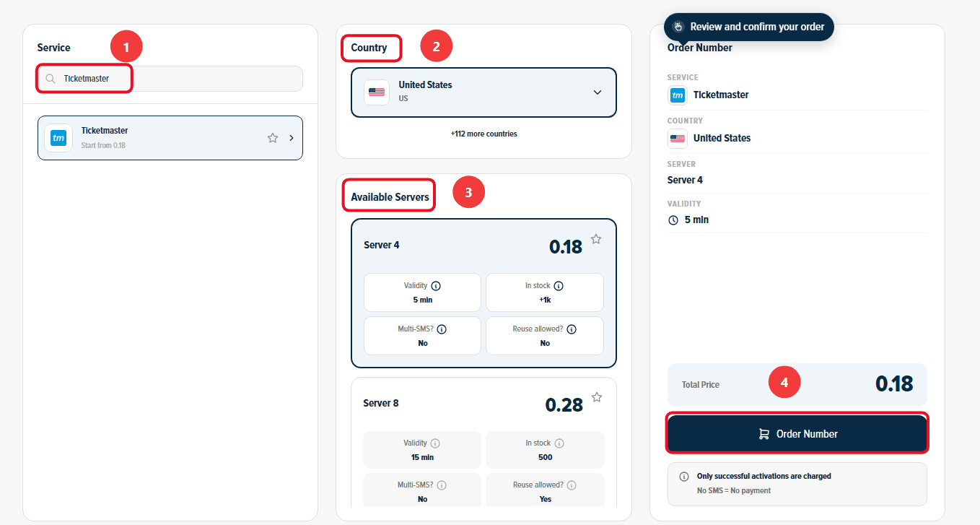Toggle the favorite star on Server 8
980x525 pixels.
click(597, 397)
